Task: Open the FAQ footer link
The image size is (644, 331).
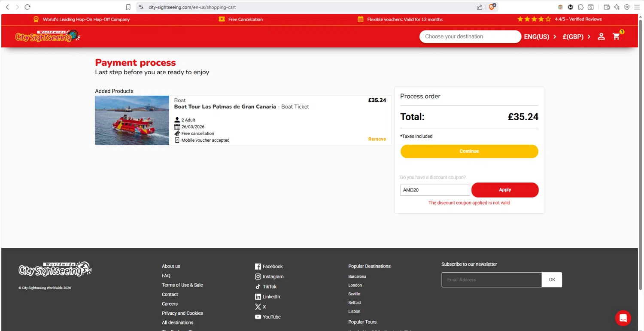Action: click(166, 276)
